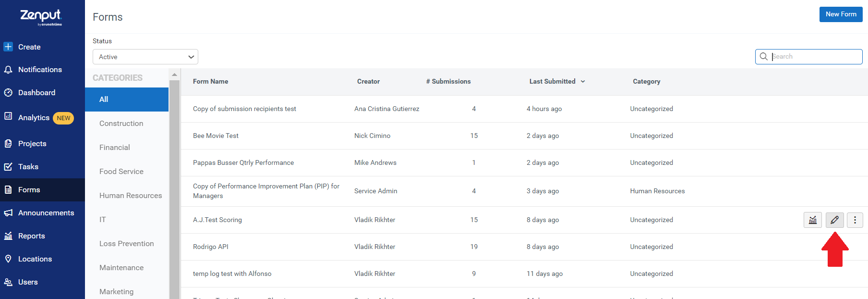Open temp log test with Alfonso form

(x=232, y=274)
